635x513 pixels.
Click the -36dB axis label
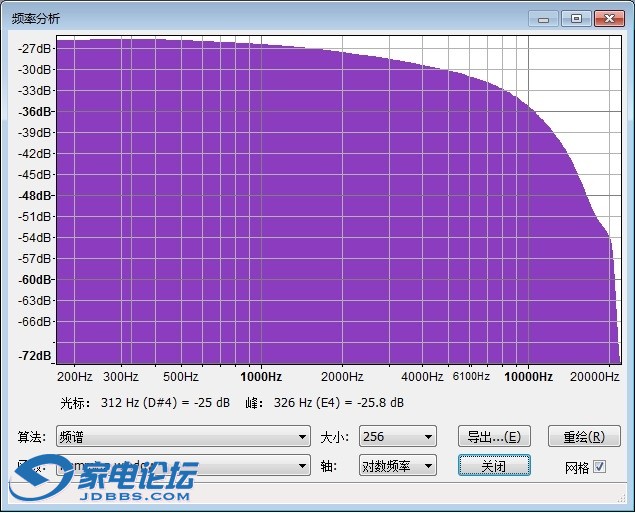click(35, 111)
